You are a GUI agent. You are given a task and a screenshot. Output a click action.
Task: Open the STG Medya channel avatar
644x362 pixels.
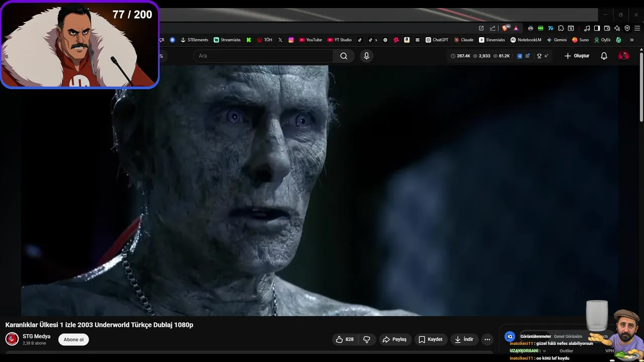click(12, 339)
